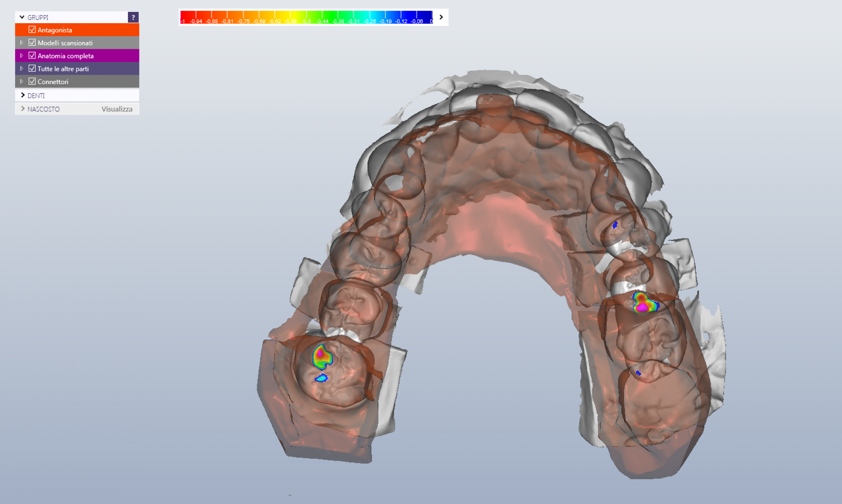Image resolution: width=842 pixels, height=504 pixels.
Task: Click the rainbow contact spot on right premolar
Action: tap(643, 303)
